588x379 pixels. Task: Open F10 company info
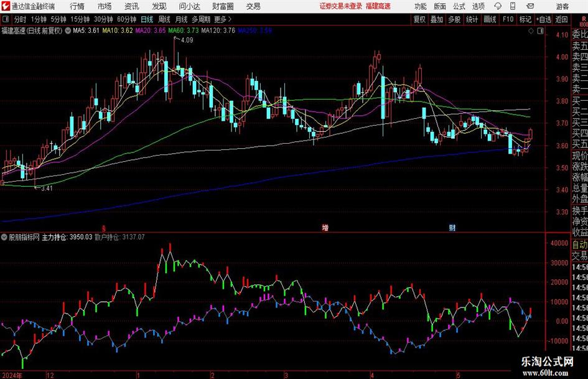click(x=508, y=19)
